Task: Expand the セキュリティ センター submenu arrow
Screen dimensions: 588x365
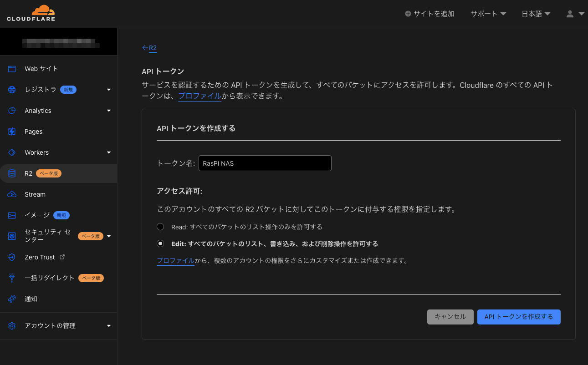Action: (x=109, y=236)
